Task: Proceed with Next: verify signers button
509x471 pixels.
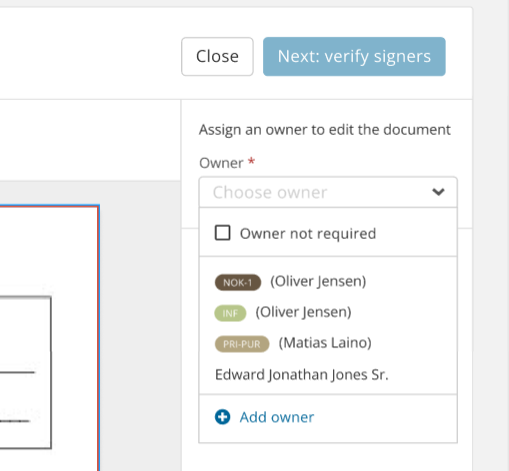Action: (x=354, y=56)
